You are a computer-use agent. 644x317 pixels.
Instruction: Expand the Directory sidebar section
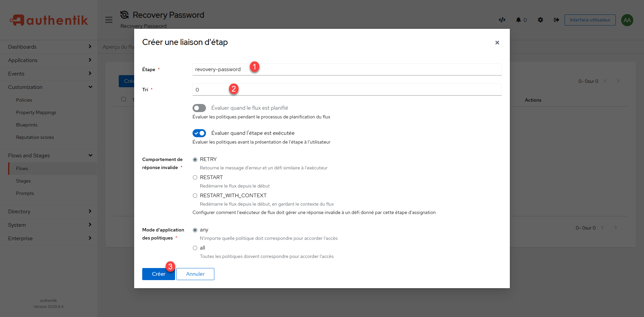click(x=49, y=212)
